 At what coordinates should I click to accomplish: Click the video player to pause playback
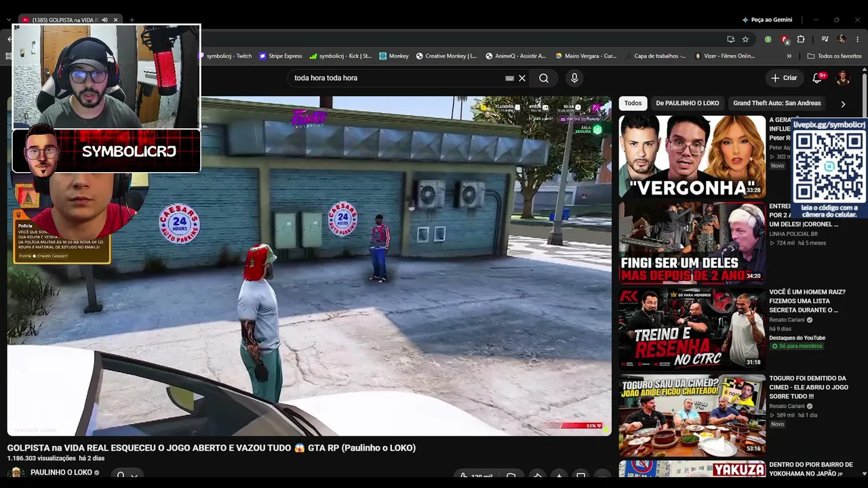309,266
